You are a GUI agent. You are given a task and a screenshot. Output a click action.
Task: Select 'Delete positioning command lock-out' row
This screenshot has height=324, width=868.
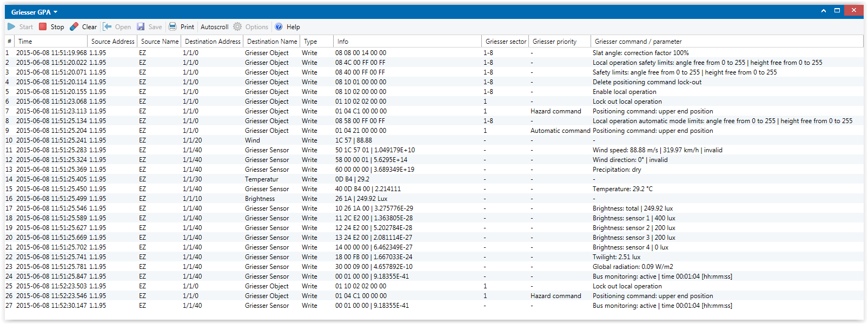pos(434,82)
